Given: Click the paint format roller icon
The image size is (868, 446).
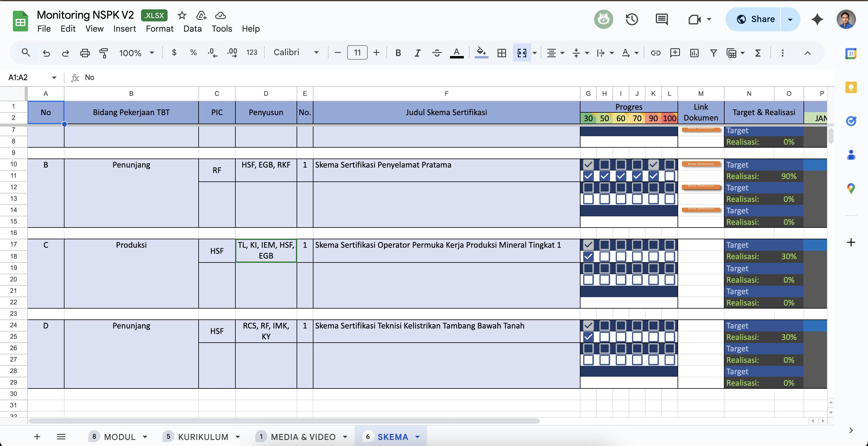Looking at the screenshot, I should click(x=104, y=53).
